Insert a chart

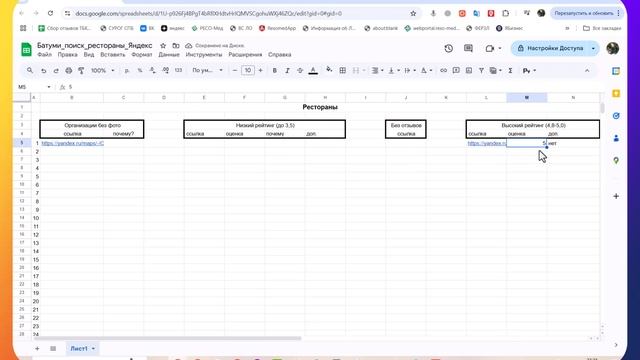coord(469,71)
